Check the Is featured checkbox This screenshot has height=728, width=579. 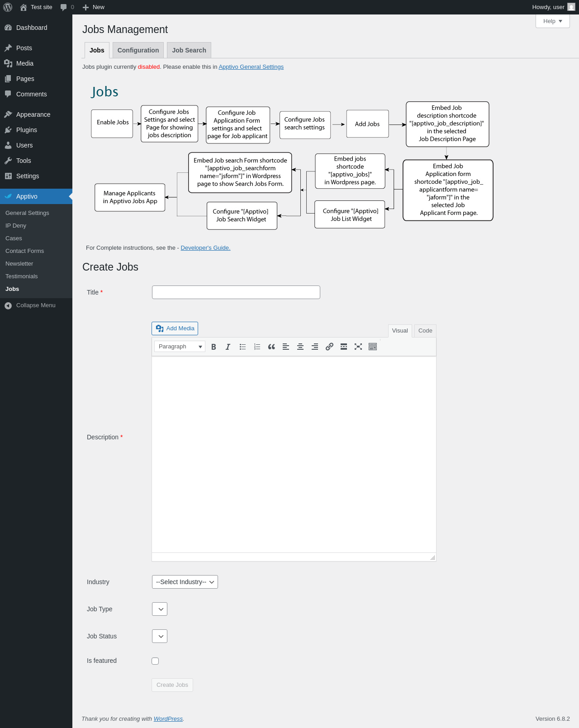point(155,661)
